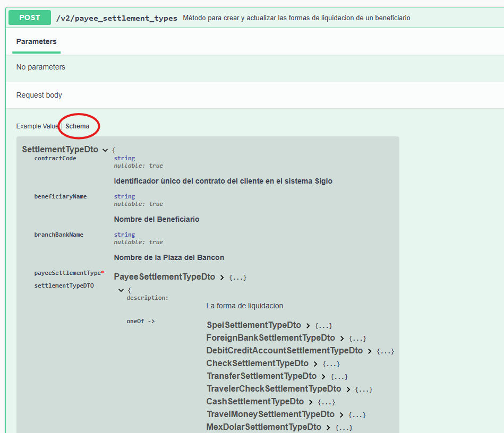Image resolution: width=504 pixels, height=433 pixels.
Task: Click the Request body section header
Action: 39,96
